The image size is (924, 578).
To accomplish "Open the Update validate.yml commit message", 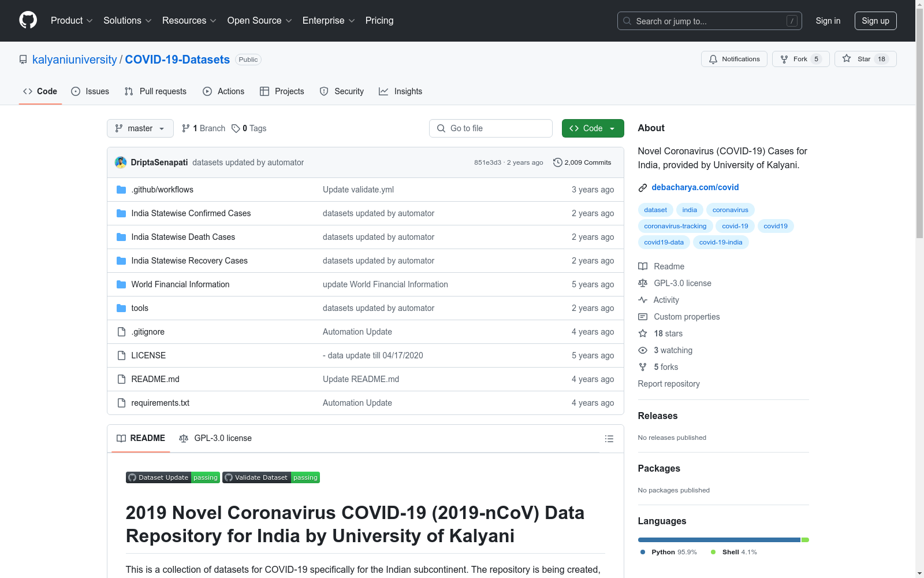I will pos(358,190).
